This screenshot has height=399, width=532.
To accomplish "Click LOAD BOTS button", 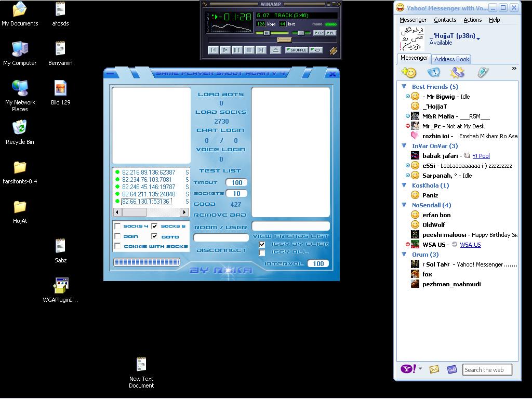I will pos(221,95).
